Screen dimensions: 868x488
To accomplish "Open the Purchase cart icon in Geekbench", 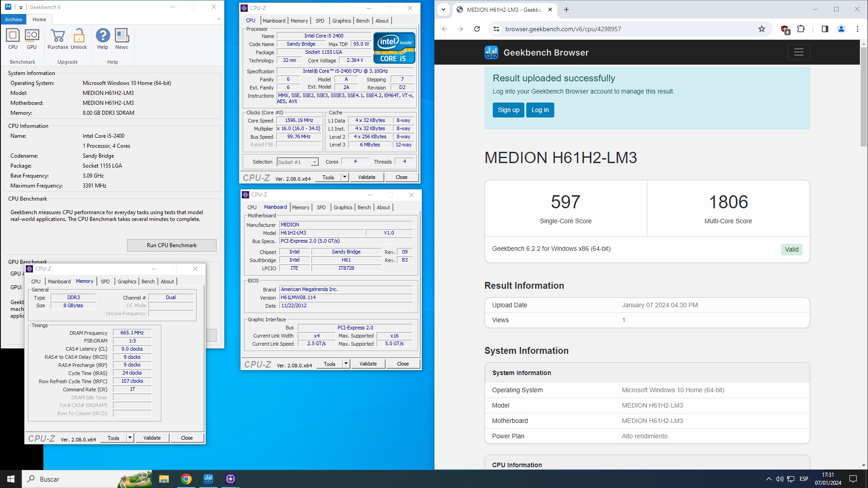I will tap(58, 39).
